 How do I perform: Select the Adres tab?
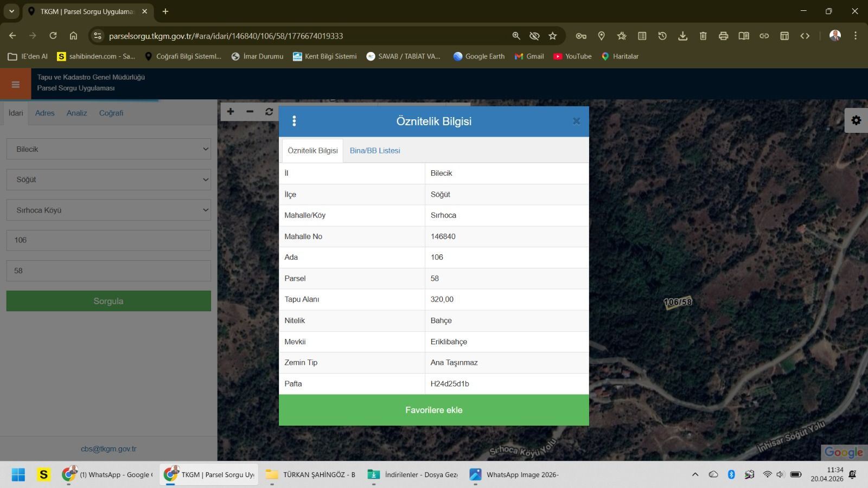[44, 113]
